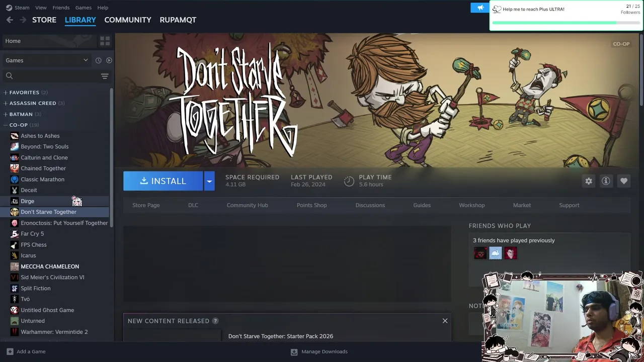Click the Icarus game icon

(x=15, y=255)
